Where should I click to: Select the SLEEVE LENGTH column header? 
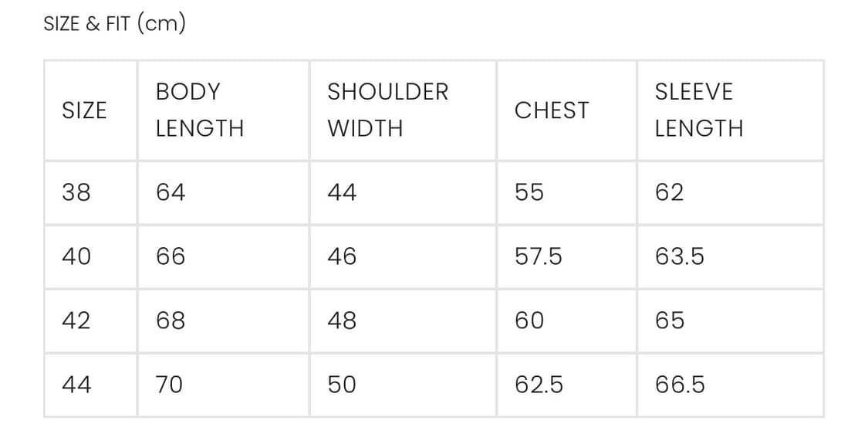pyautogui.click(x=698, y=110)
